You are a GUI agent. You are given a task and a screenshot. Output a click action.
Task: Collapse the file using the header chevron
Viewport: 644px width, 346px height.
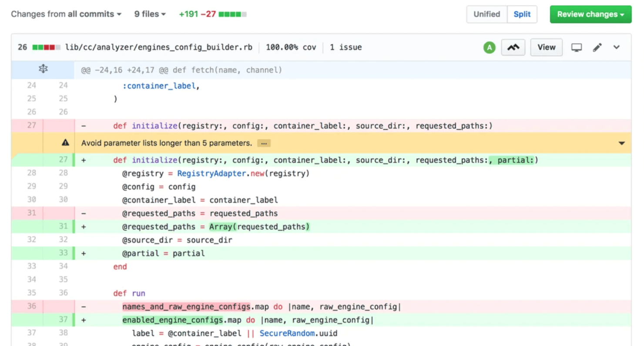click(x=617, y=47)
